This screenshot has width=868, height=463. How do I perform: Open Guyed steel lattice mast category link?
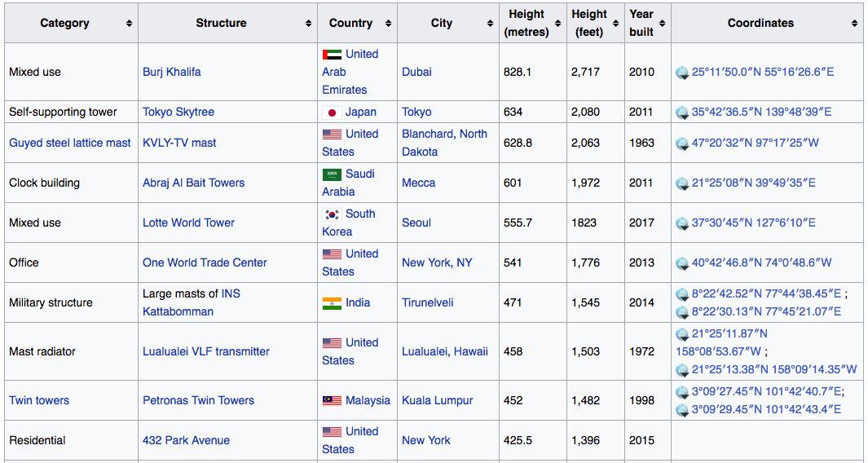[70, 143]
